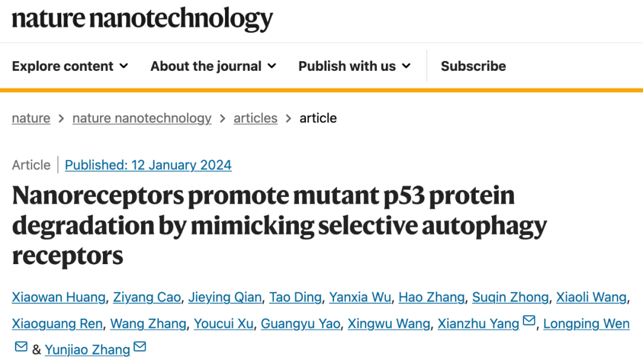
Task: Navigate to articles breadcrumb
Action: click(255, 118)
